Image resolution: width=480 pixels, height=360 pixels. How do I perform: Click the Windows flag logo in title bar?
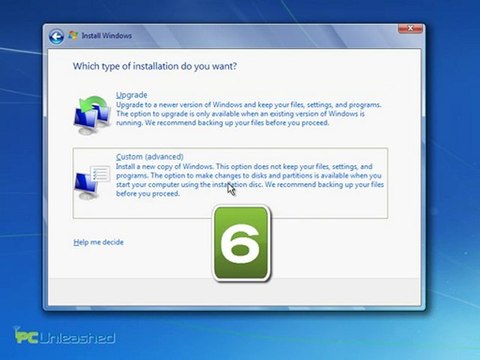(x=73, y=35)
